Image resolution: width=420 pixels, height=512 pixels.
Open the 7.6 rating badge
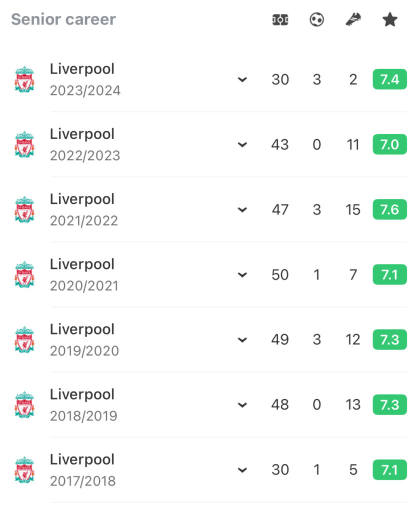389,209
